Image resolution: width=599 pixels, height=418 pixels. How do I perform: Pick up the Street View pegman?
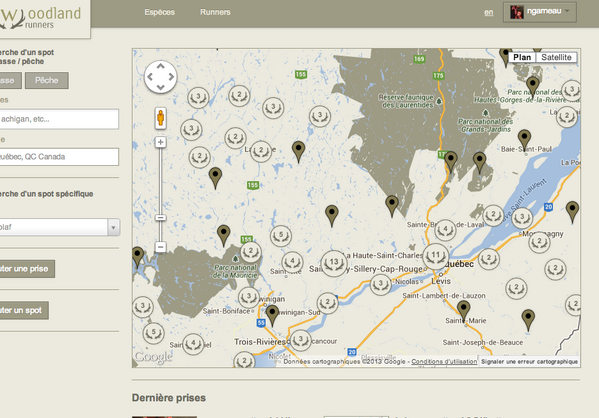tap(160, 118)
